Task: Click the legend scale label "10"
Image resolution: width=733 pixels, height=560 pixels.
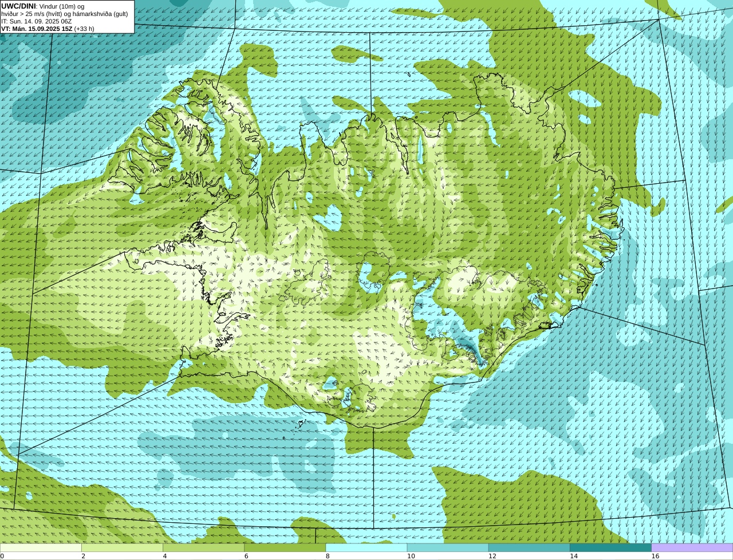Action: (x=411, y=556)
